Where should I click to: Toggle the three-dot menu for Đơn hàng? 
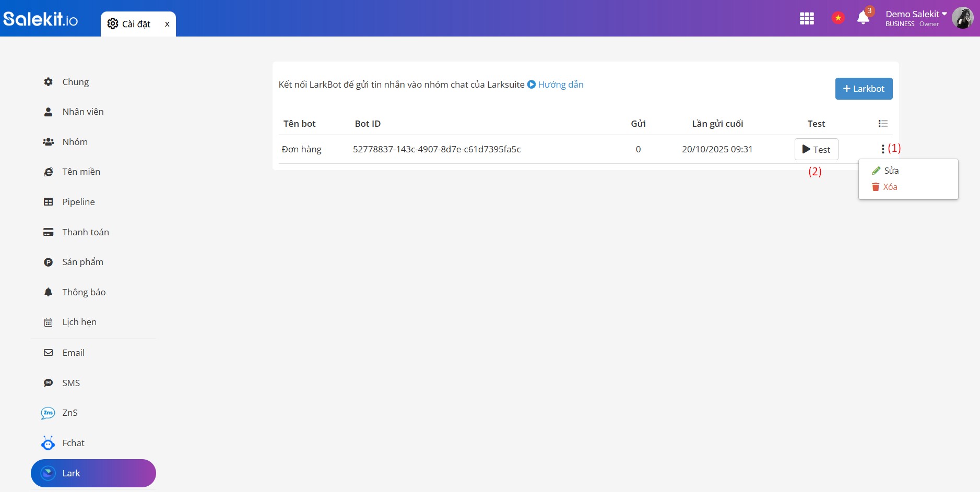pyautogui.click(x=883, y=149)
